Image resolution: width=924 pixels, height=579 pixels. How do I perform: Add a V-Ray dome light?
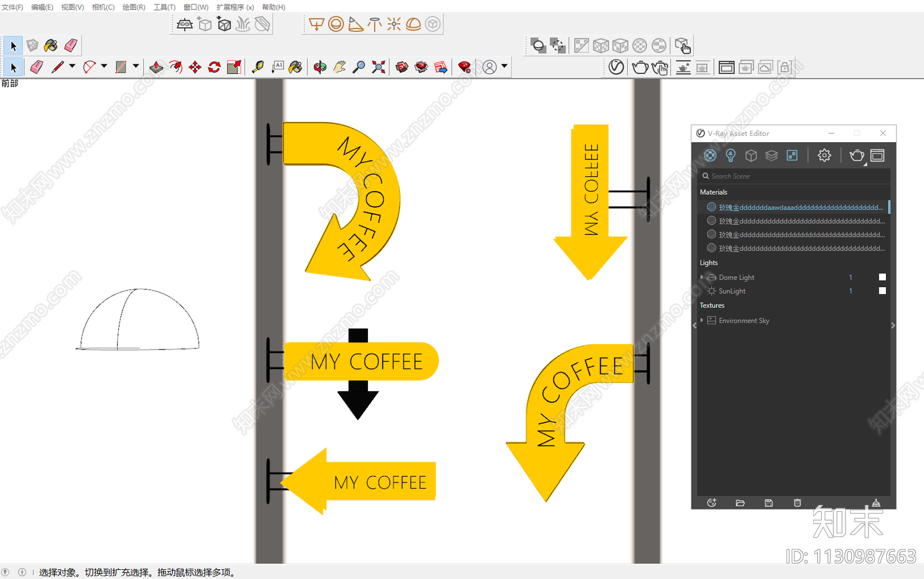click(413, 24)
